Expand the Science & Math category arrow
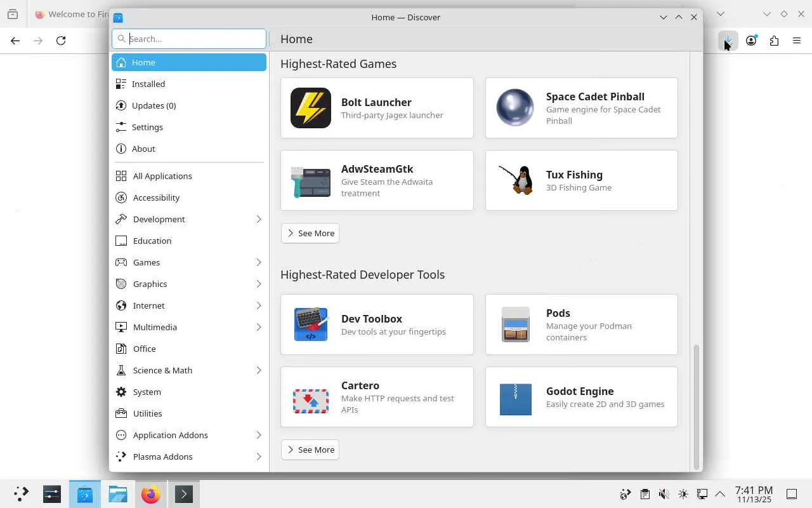Screen dimensions: 812x508 pos(259,370)
